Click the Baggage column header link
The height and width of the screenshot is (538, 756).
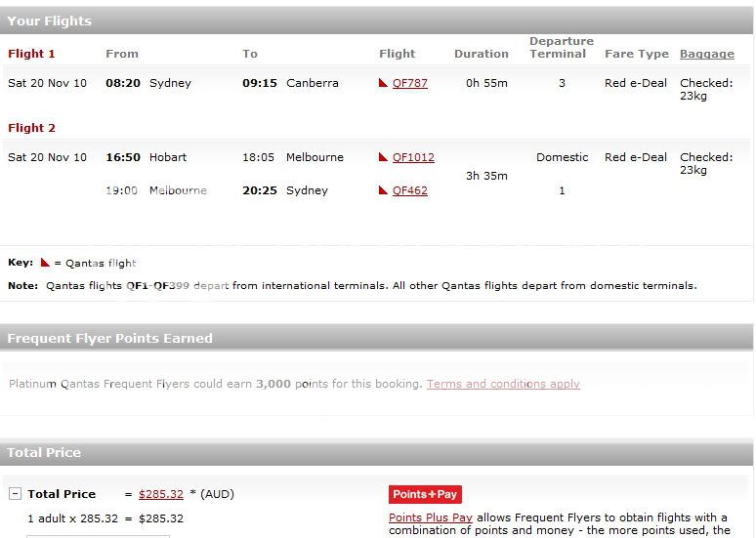tap(706, 54)
